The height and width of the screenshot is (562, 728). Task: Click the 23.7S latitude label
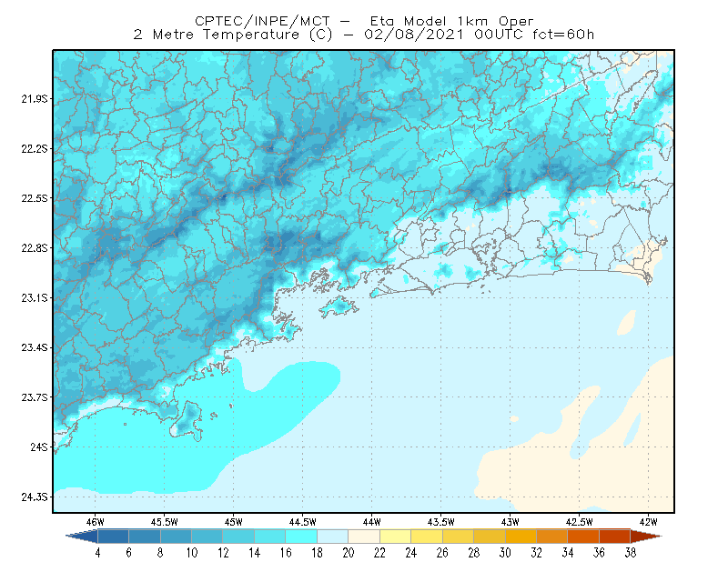[35, 397]
